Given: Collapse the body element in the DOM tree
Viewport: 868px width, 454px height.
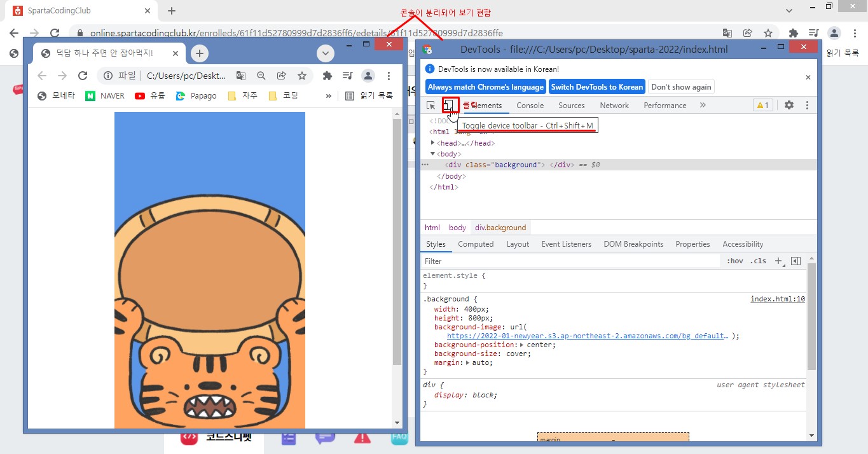Looking at the screenshot, I should [433, 154].
